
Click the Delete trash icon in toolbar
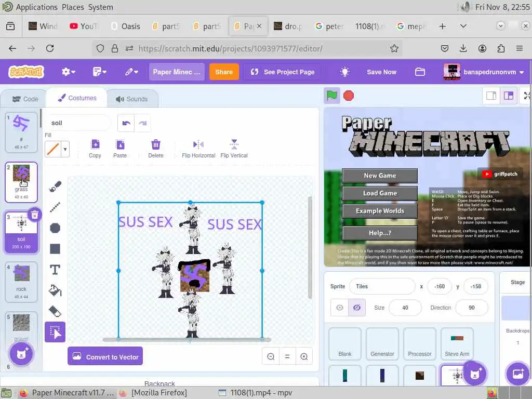point(156,149)
